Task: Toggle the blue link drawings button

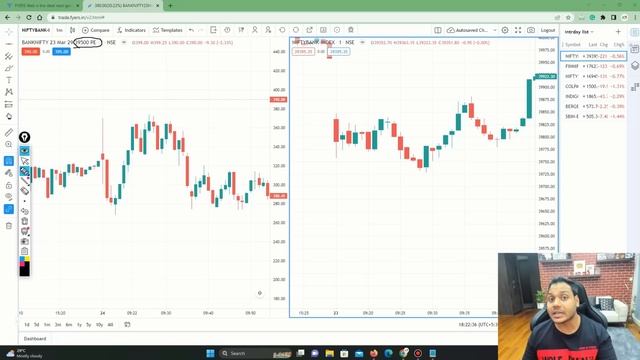Action: (x=9, y=209)
